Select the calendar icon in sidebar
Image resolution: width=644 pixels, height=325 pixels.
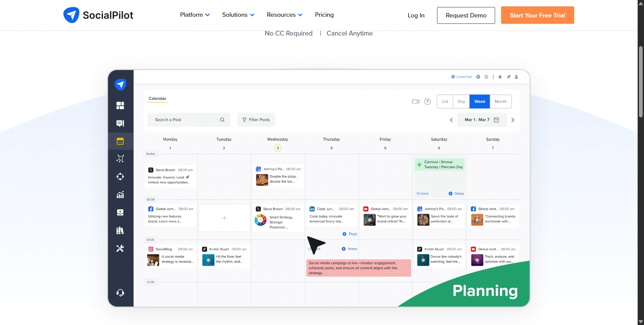click(x=120, y=141)
